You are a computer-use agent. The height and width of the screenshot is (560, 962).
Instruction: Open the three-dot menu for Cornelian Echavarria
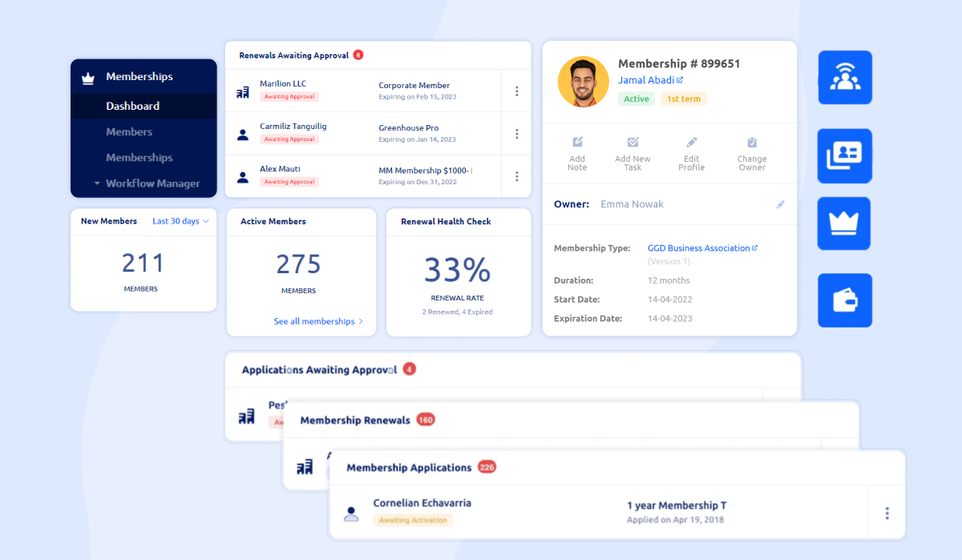[887, 512]
